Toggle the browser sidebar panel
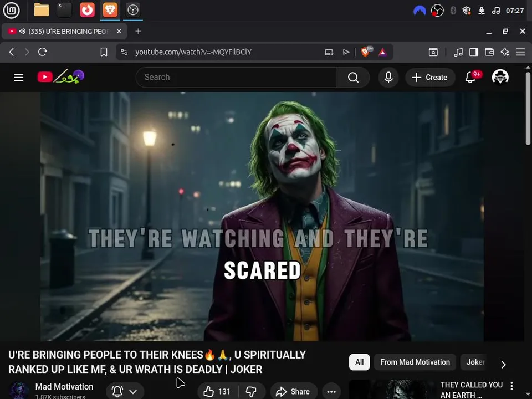 (474, 52)
